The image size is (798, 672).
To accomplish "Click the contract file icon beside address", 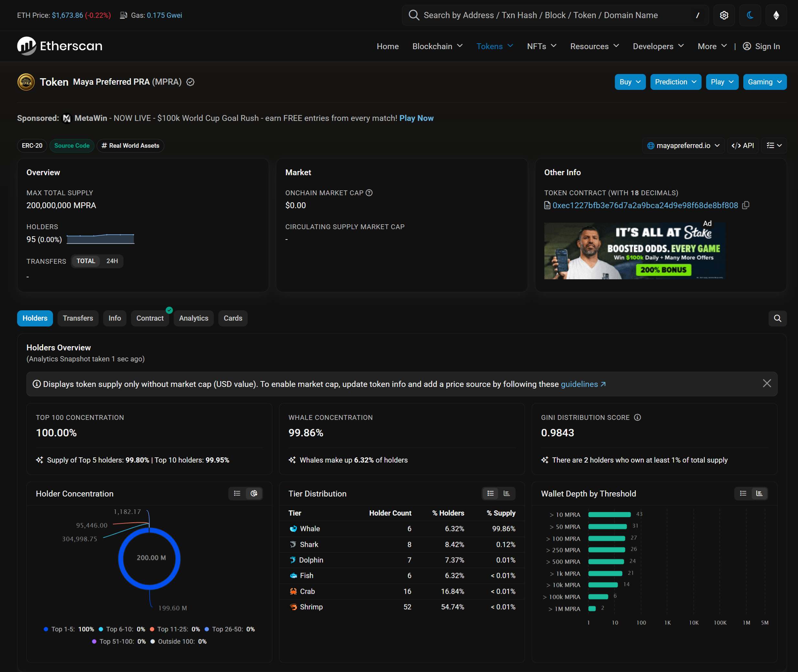I will [547, 205].
